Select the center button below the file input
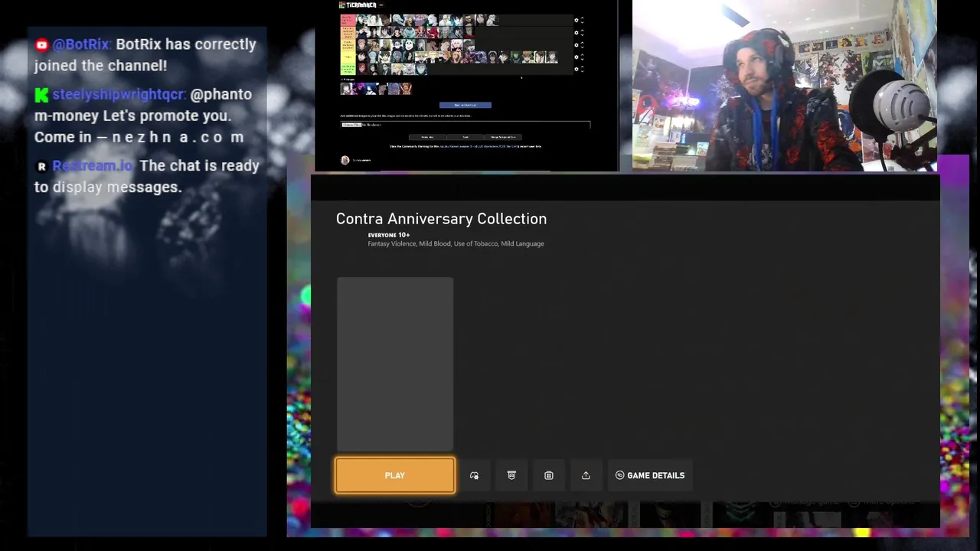This screenshot has width=980, height=551. (x=465, y=137)
